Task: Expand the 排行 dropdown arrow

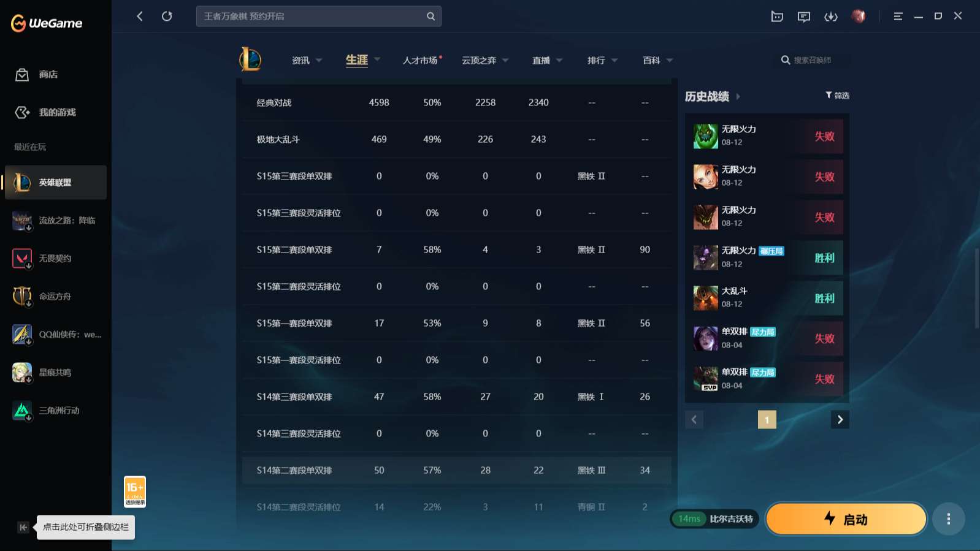Action: click(x=614, y=60)
